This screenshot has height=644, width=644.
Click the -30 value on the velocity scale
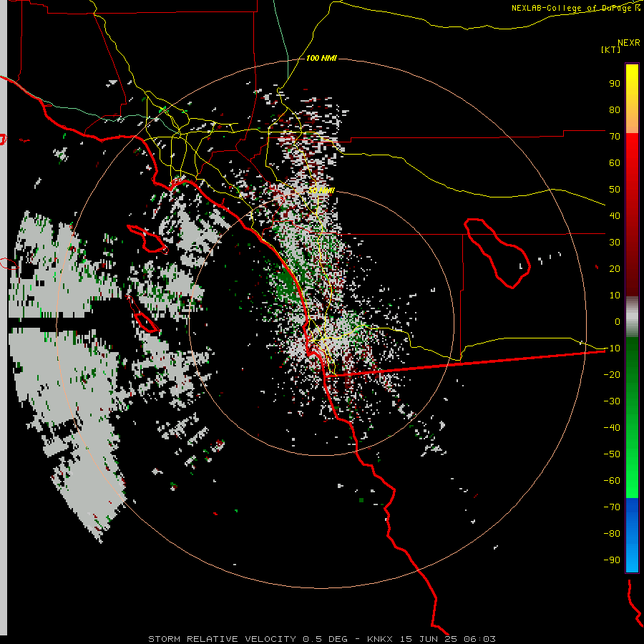(612, 401)
